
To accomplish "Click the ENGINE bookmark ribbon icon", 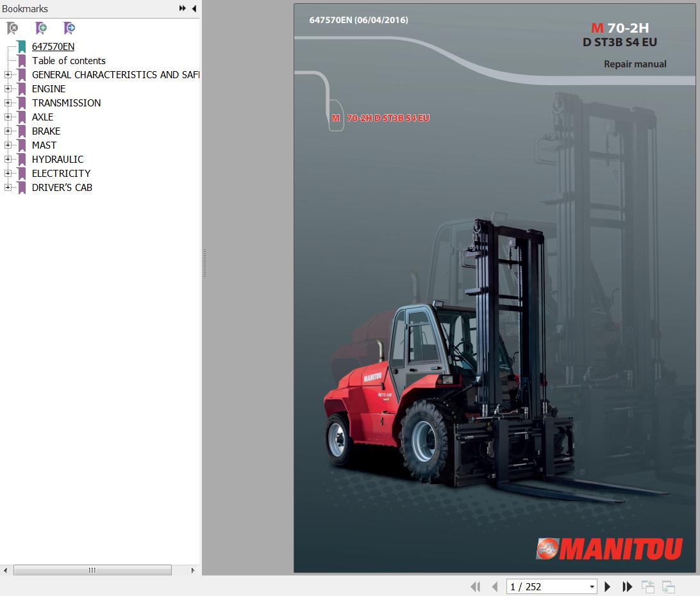I will pyautogui.click(x=22, y=89).
